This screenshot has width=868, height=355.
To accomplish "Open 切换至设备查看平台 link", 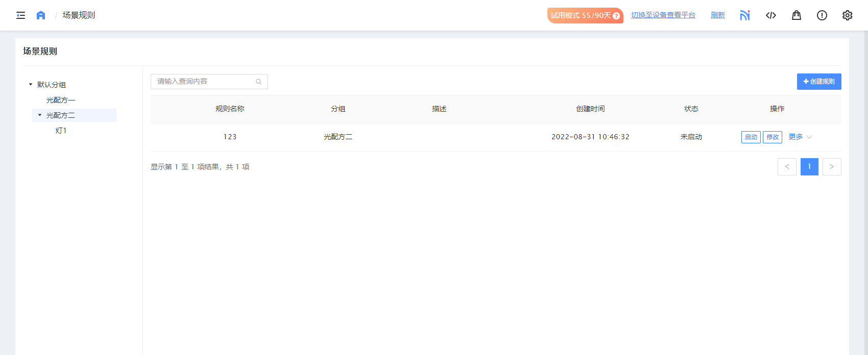I will click(663, 15).
